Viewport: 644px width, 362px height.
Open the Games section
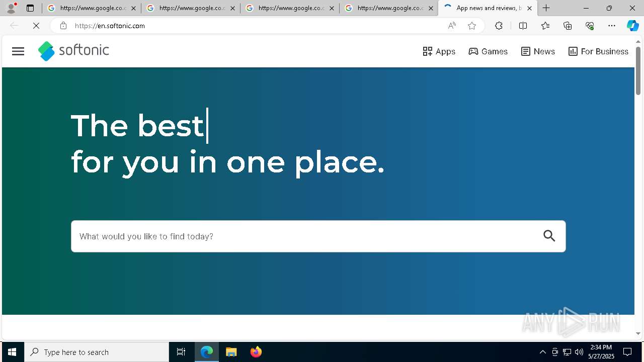pos(488,51)
